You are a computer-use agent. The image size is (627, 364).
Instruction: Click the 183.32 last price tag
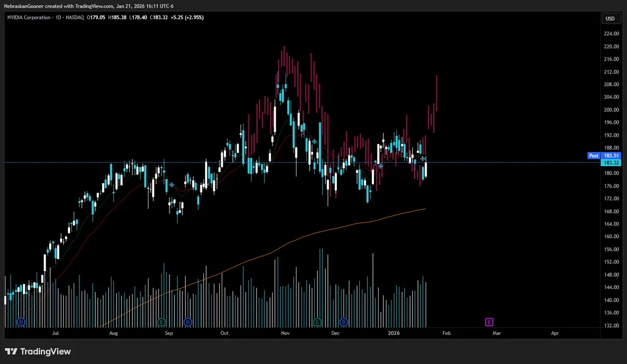[611, 163]
